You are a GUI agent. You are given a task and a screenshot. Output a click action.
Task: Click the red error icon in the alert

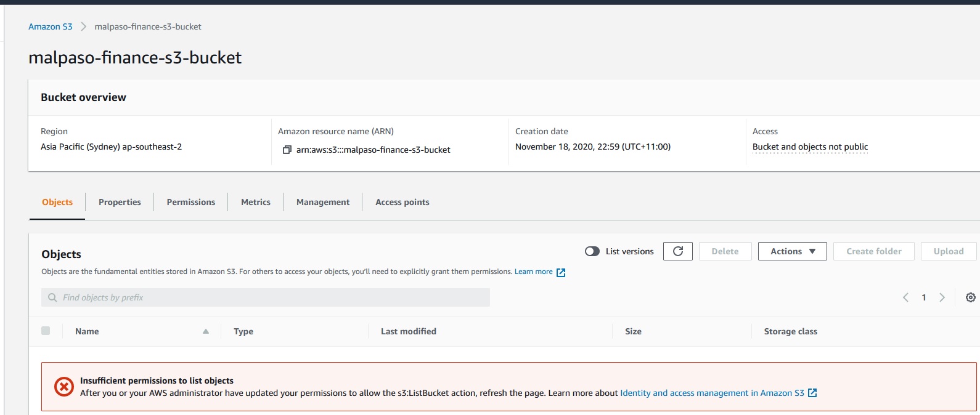[64, 387]
